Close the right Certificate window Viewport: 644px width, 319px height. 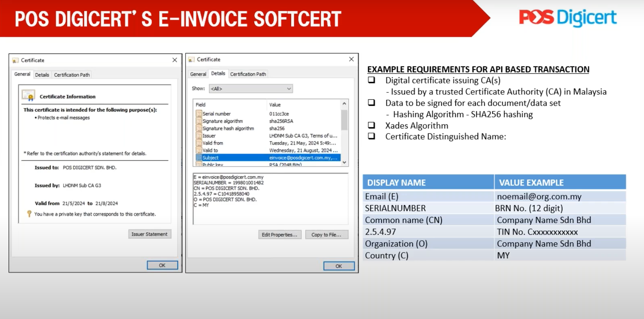351,59
